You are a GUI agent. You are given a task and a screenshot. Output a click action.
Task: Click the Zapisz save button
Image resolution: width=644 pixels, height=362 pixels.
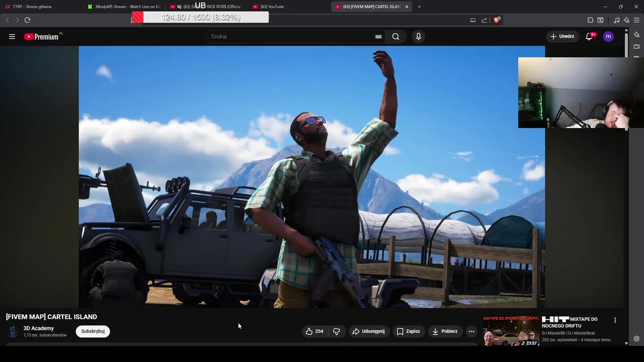409,331
